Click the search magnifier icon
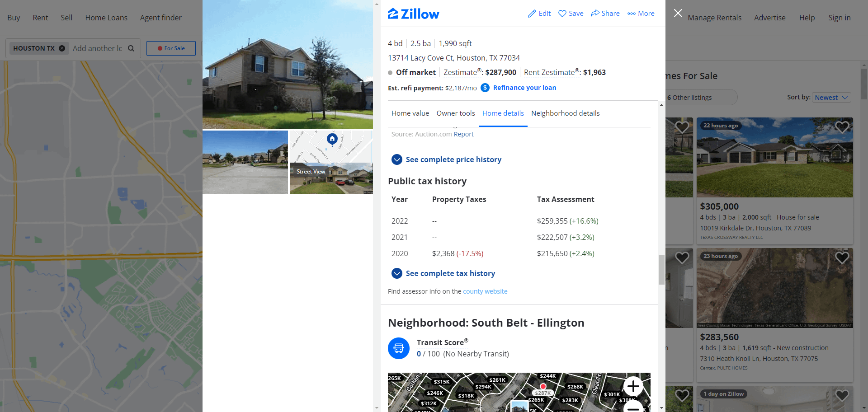 tap(131, 48)
